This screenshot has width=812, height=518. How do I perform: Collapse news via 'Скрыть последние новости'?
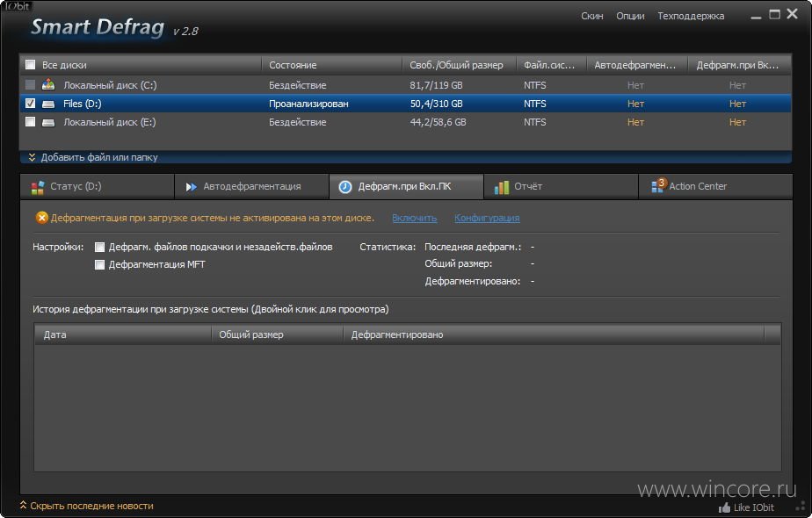pyautogui.click(x=86, y=506)
